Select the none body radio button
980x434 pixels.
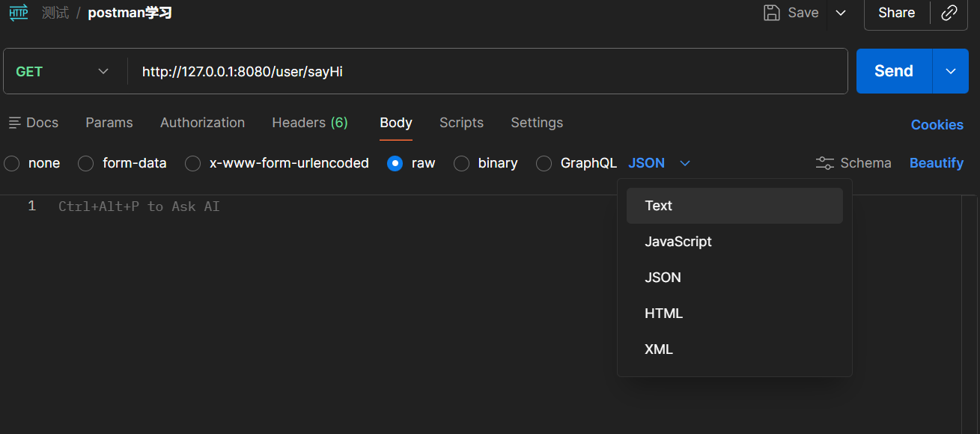tap(12, 163)
